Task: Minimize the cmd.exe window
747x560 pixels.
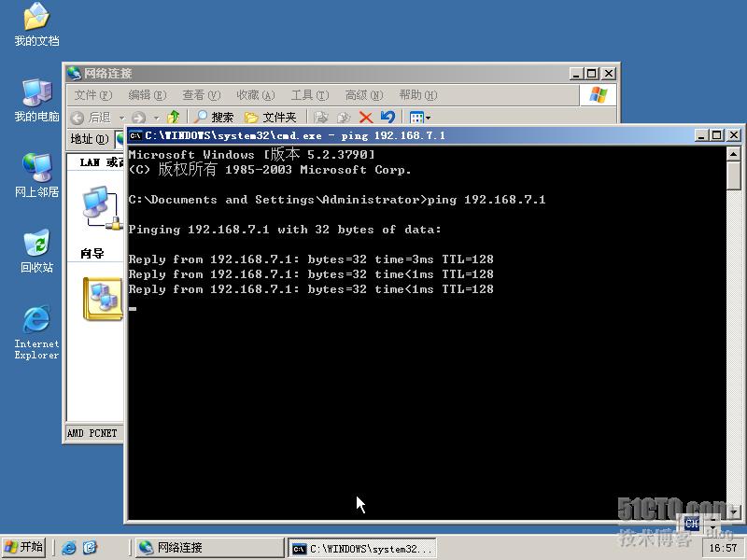Action: pyautogui.click(x=700, y=135)
